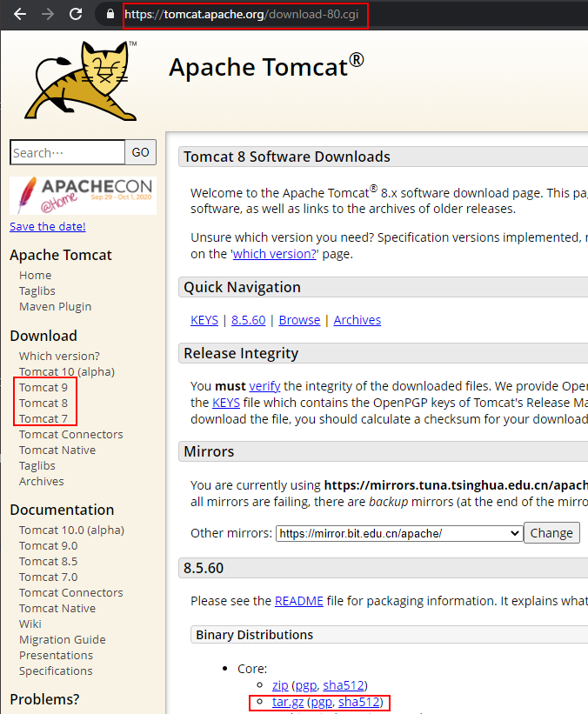
Task: Open KEYS link in Release Integrity text
Action: [x=226, y=403]
